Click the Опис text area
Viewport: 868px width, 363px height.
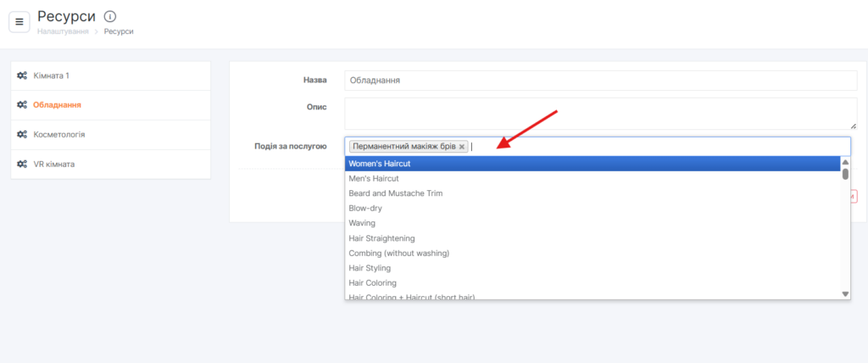600,113
